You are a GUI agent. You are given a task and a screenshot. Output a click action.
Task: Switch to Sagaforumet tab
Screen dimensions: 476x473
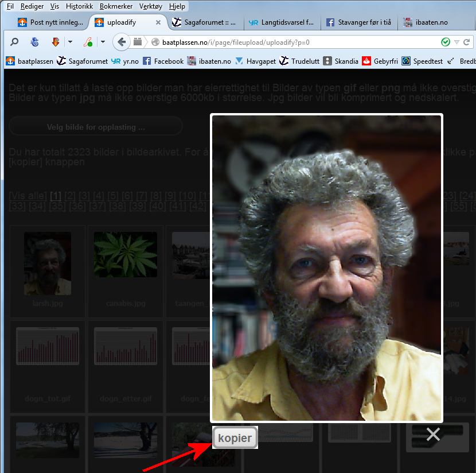click(x=205, y=22)
